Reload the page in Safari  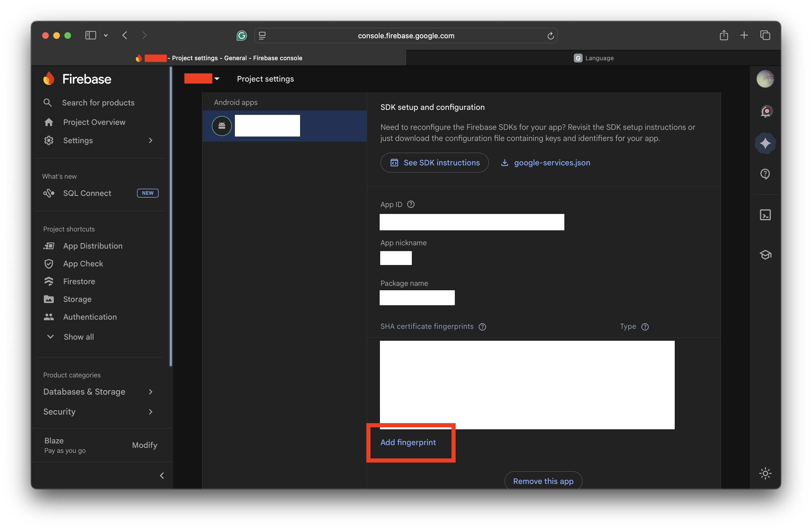pos(550,36)
